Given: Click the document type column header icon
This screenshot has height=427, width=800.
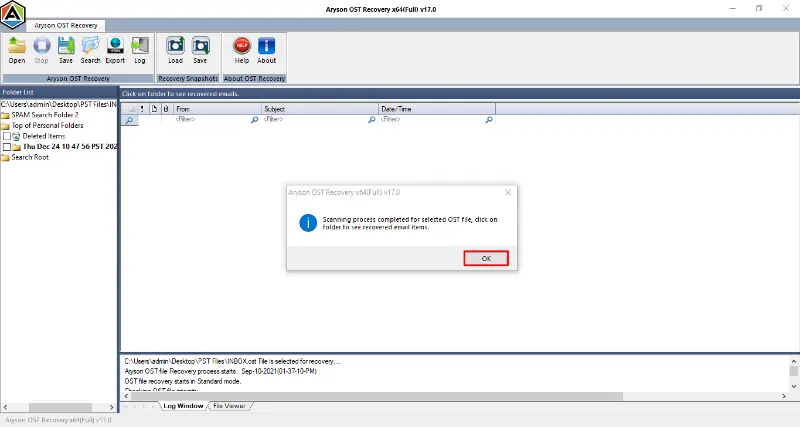Looking at the screenshot, I should (154, 109).
